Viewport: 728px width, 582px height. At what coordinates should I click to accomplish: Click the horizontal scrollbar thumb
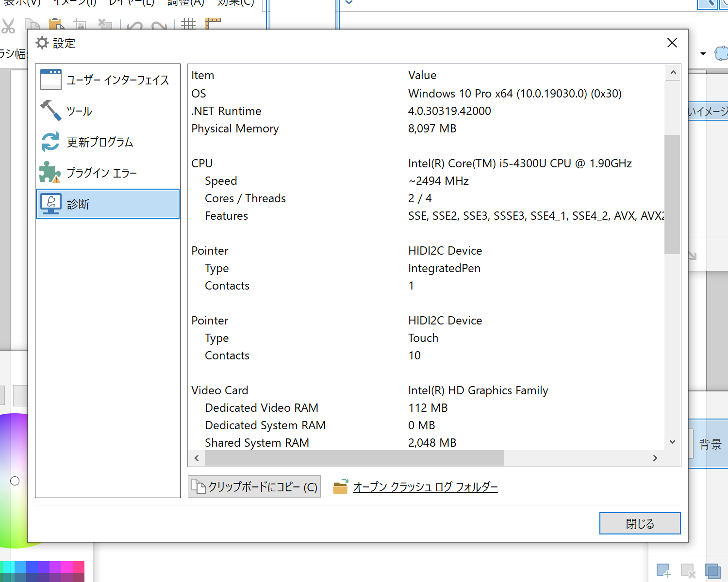(354, 458)
